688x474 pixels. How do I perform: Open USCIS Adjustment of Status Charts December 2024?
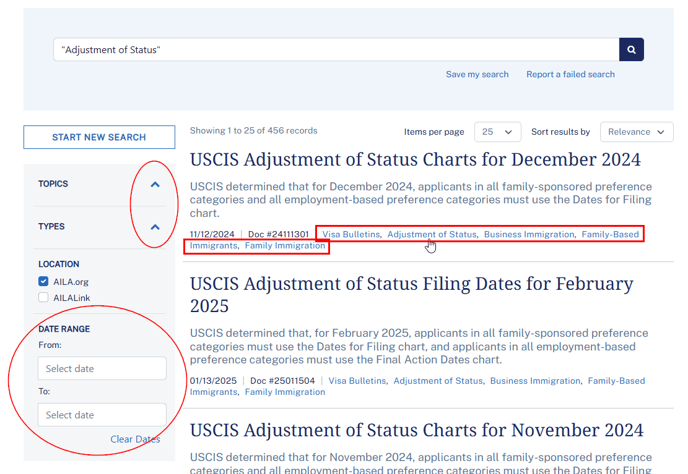point(415,160)
